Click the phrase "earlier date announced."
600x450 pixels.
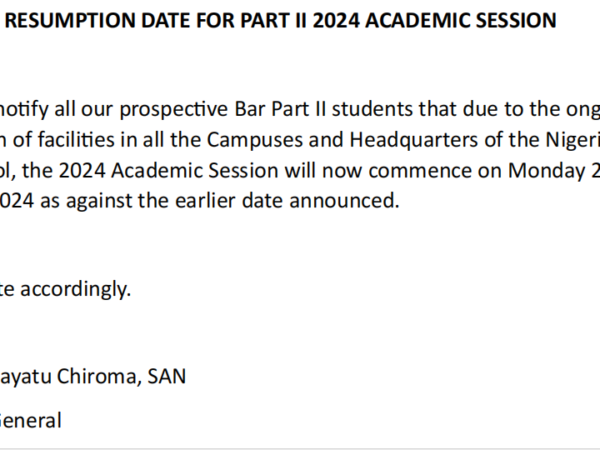(x=287, y=201)
